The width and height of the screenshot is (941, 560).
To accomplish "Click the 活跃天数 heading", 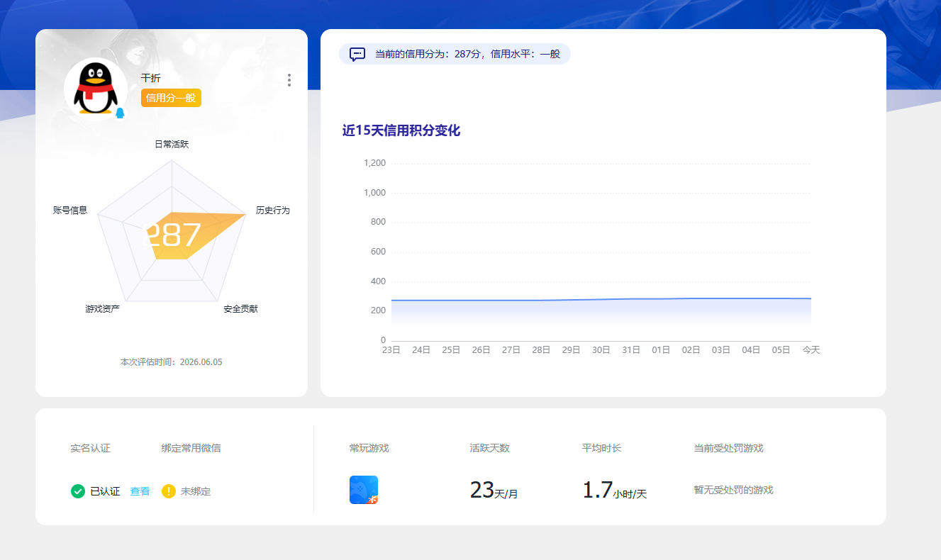I will 490,448.
